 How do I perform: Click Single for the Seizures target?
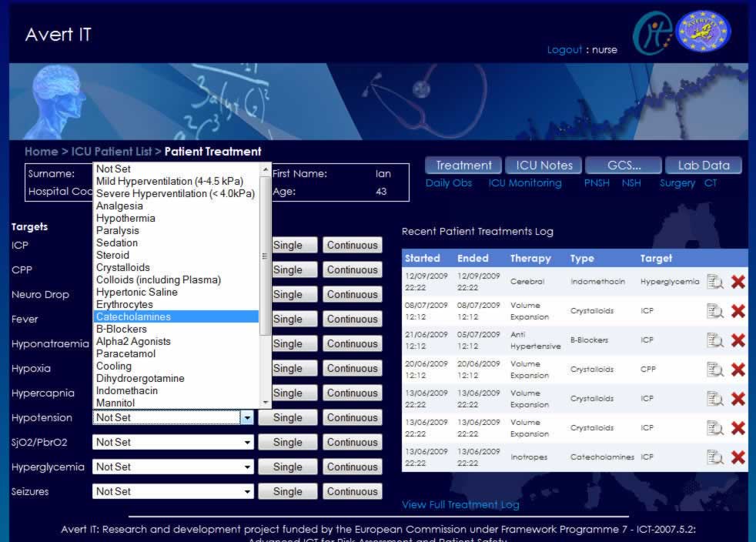pos(288,491)
